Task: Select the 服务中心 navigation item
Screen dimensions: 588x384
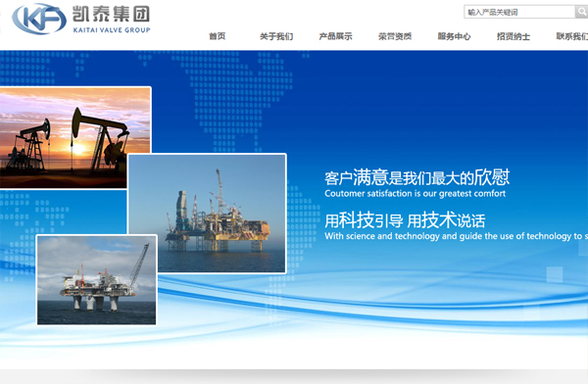Action: click(454, 36)
